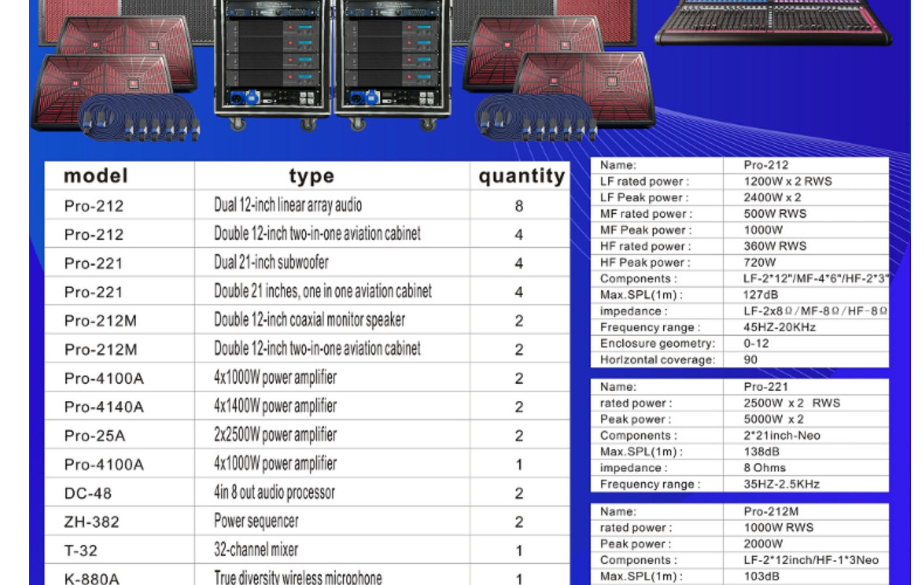Click the ZH-382 model cell
Screen dimensions: 924x585
point(91,522)
